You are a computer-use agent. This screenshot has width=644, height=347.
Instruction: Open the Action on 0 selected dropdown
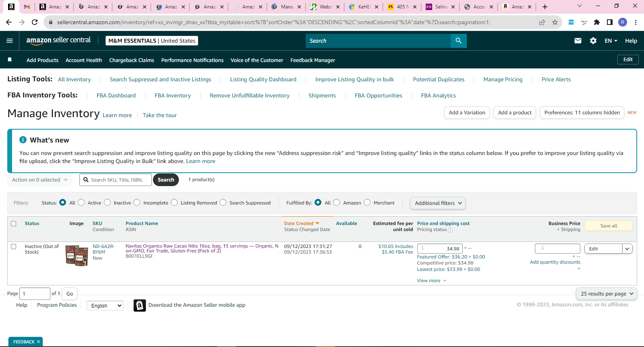[39, 180]
